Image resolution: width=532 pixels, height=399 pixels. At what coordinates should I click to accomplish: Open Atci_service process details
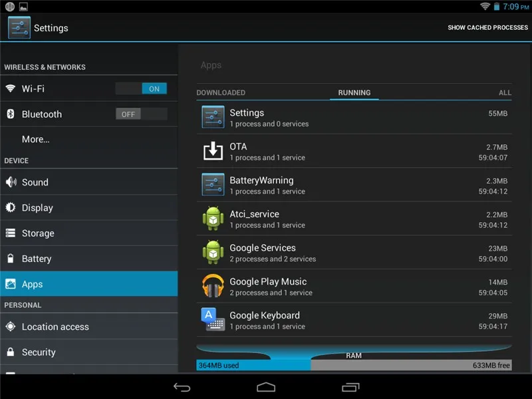(354, 219)
